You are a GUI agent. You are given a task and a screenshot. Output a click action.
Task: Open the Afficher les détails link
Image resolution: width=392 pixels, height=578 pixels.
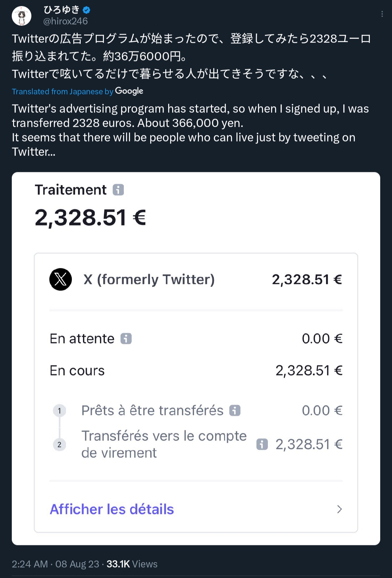coord(112,509)
